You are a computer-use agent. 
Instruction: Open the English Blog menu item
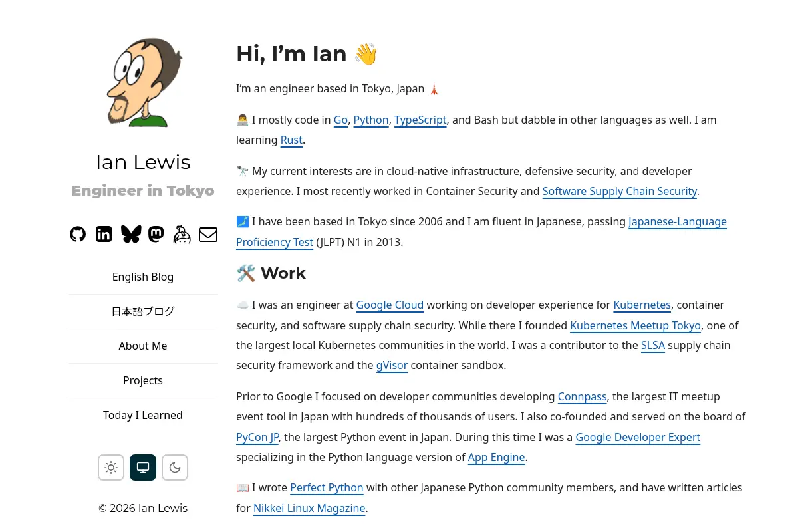pyautogui.click(x=143, y=277)
